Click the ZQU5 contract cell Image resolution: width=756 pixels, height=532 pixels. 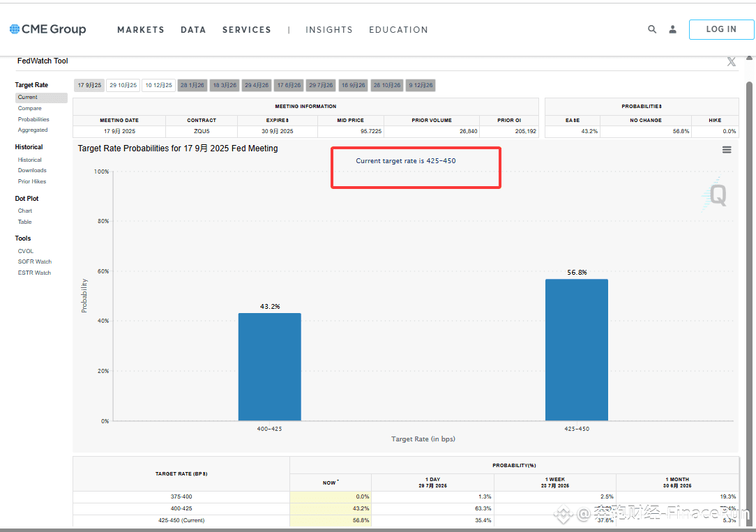(202, 132)
